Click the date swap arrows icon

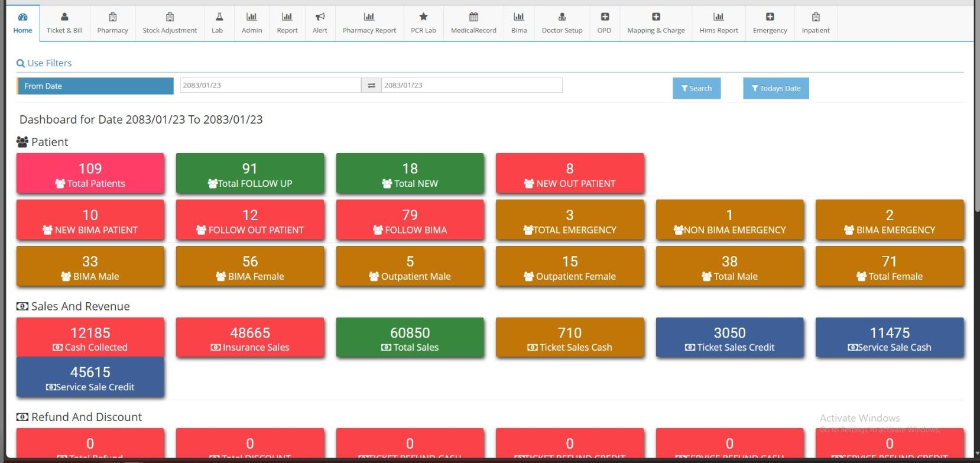tap(371, 86)
